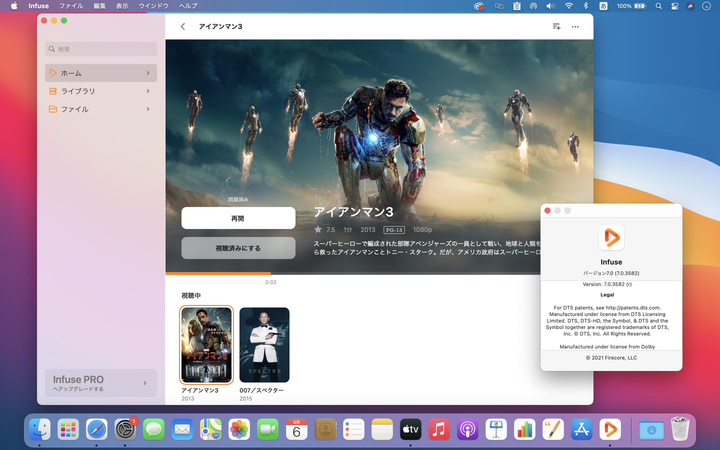
Task: Click 視聴済みにする to mark watched
Action: point(238,248)
